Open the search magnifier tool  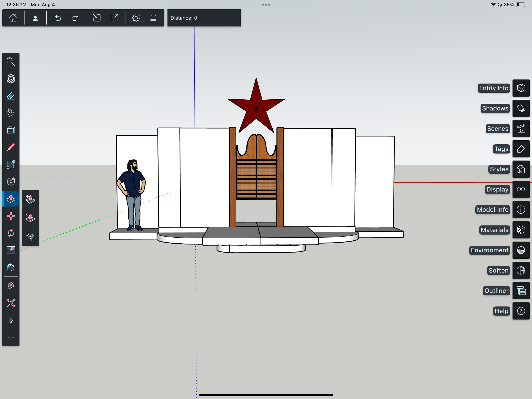click(x=11, y=62)
